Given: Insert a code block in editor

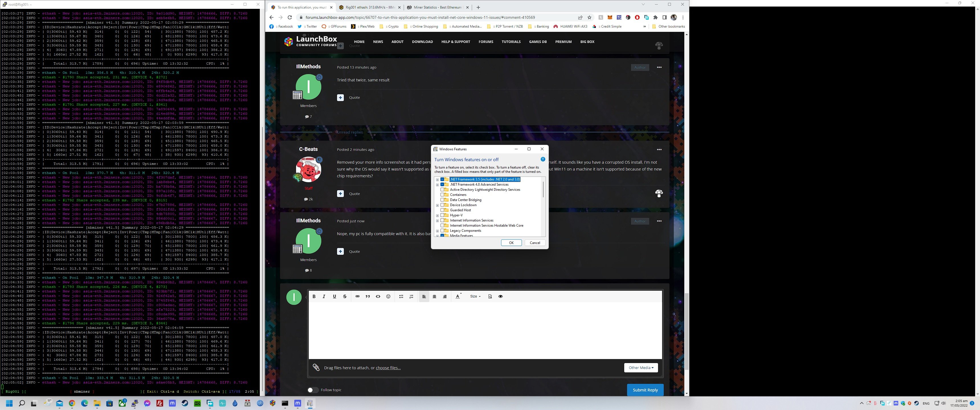Looking at the screenshot, I should click(x=378, y=296).
